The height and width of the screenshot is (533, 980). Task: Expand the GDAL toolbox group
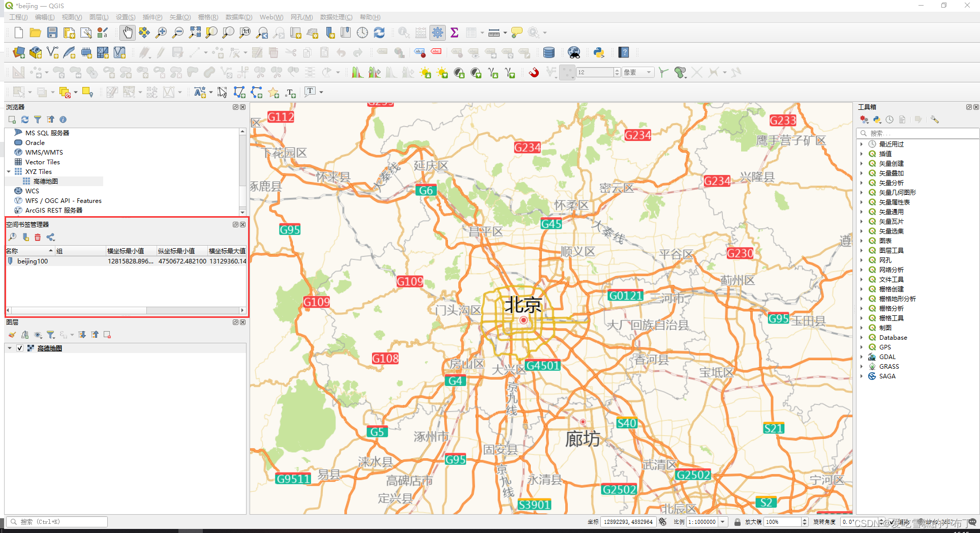pos(862,357)
